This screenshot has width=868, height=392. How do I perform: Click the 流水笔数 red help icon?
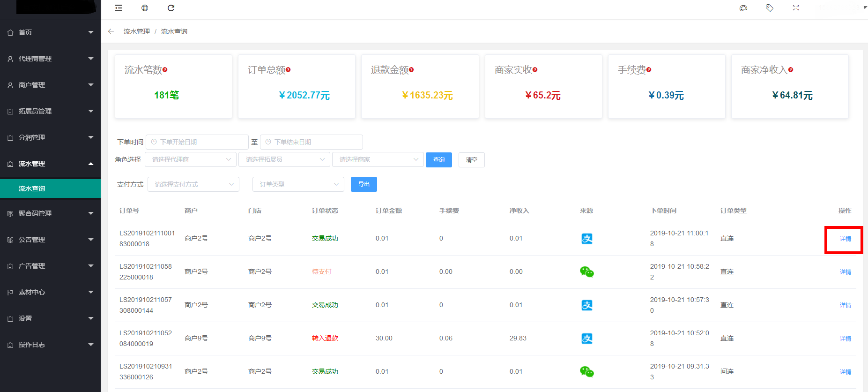[165, 70]
